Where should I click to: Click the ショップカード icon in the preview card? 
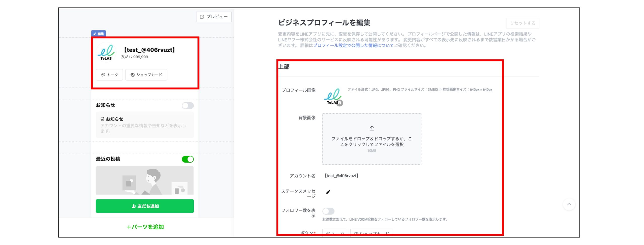click(x=133, y=75)
